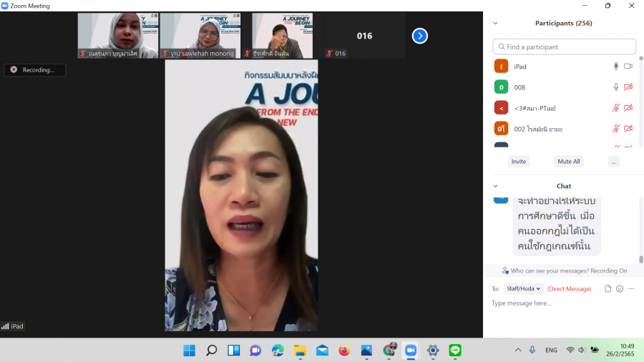This screenshot has height=362, width=644.
Task: Click the next page arrow in gallery strip
Action: pos(420,36)
